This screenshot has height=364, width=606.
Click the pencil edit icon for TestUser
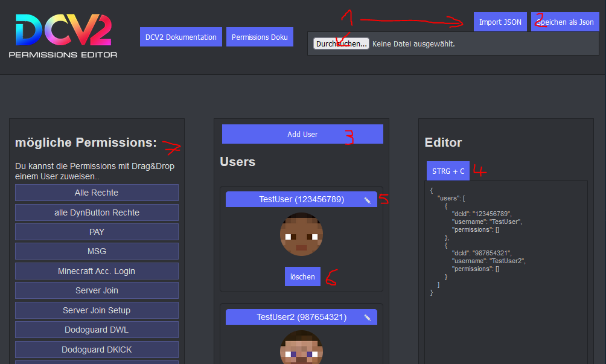(367, 200)
